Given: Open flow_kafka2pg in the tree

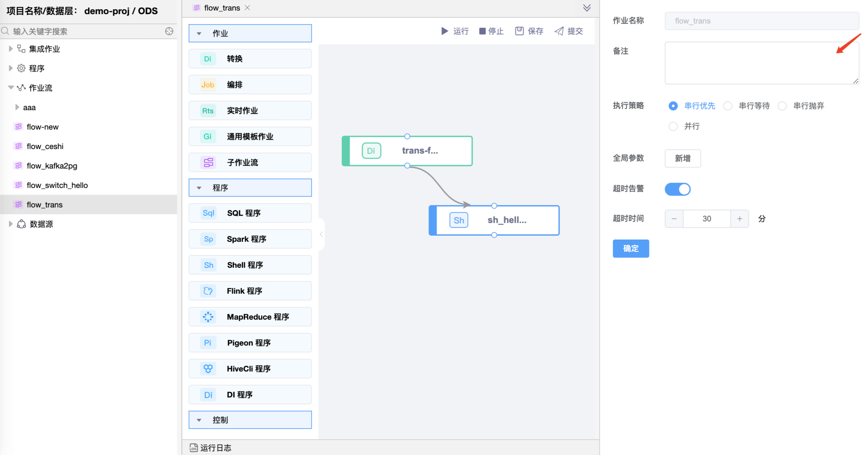Looking at the screenshot, I should click(x=52, y=166).
